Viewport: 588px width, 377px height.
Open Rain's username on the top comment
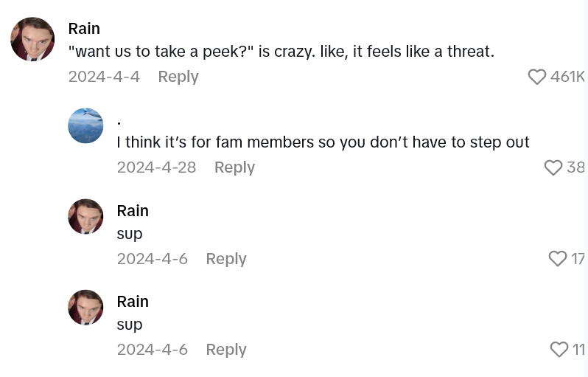pyautogui.click(x=84, y=29)
